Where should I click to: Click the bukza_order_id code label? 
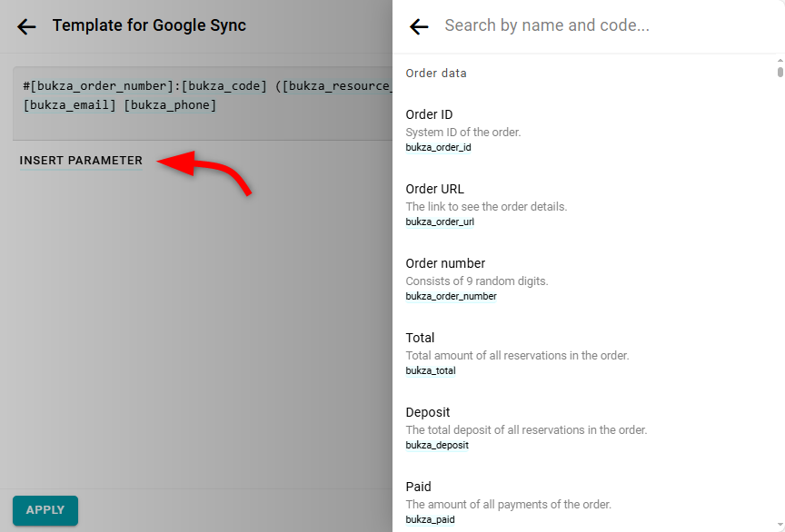tap(438, 147)
